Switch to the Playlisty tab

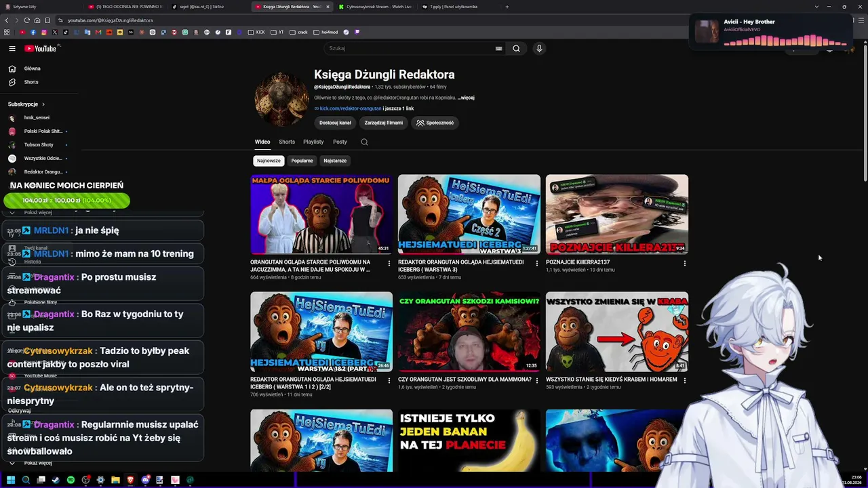[x=313, y=142]
